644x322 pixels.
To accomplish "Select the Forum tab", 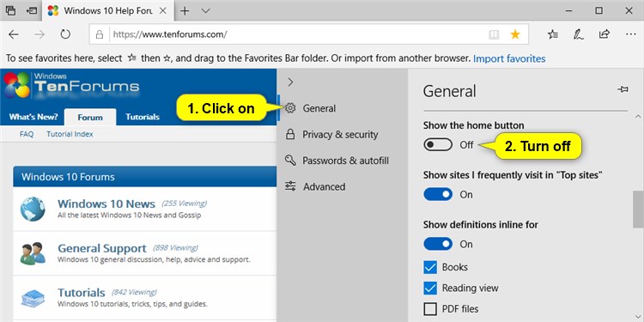I will pyautogui.click(x=90, y=117).
